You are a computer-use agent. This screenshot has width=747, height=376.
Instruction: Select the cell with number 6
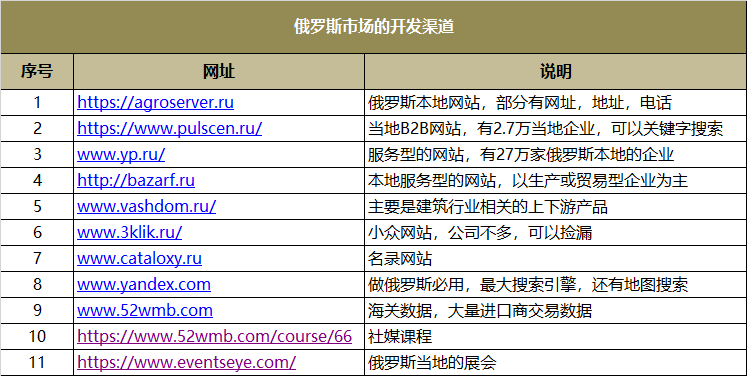click(x=37, y=233)
